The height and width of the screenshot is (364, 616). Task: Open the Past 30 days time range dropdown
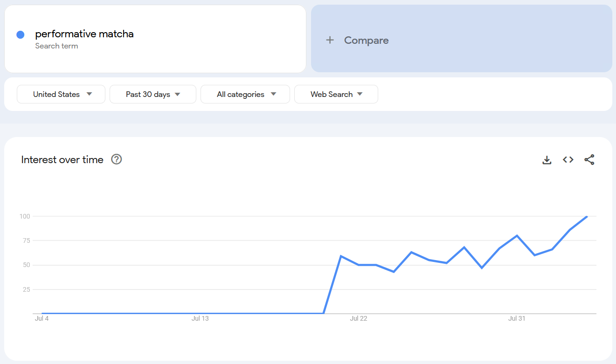coord(152,94)
